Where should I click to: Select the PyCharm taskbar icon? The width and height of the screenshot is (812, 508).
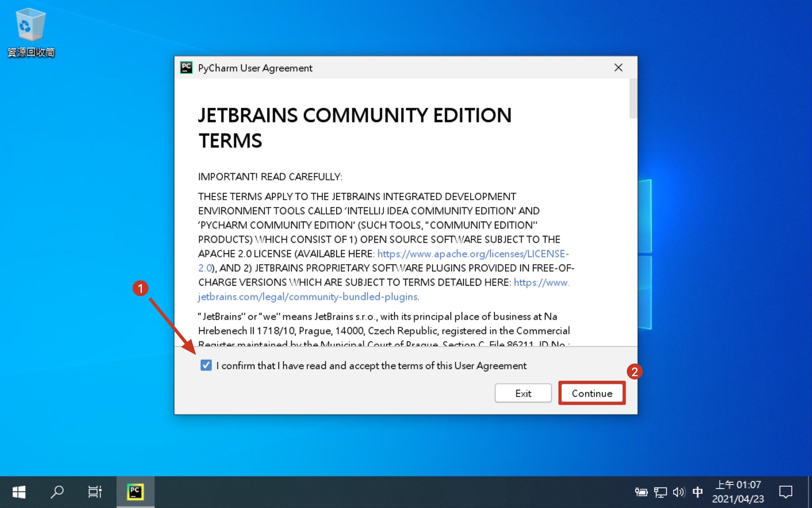[135, 492]
